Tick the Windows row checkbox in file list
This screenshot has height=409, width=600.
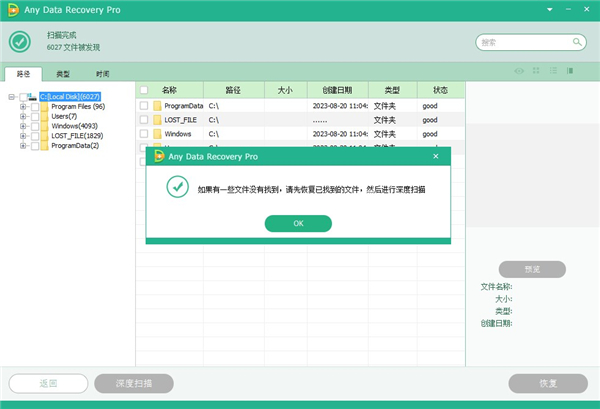pyautogui.click(x=144, y=133)
